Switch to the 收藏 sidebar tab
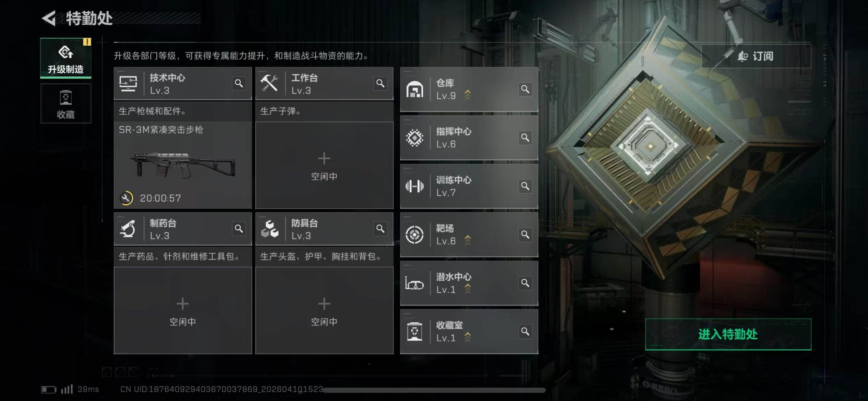This screenshot has height=401, width=868. click(66, 104)
